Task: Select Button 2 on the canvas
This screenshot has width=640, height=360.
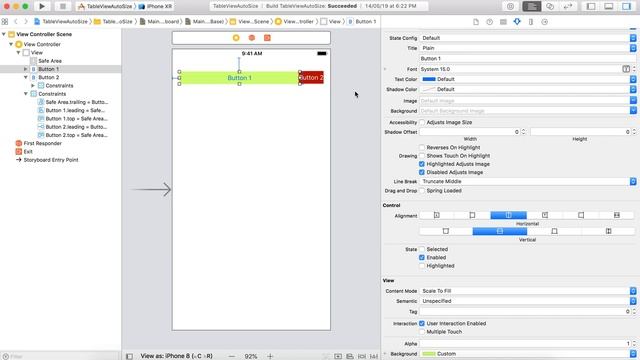Action: 312,78
